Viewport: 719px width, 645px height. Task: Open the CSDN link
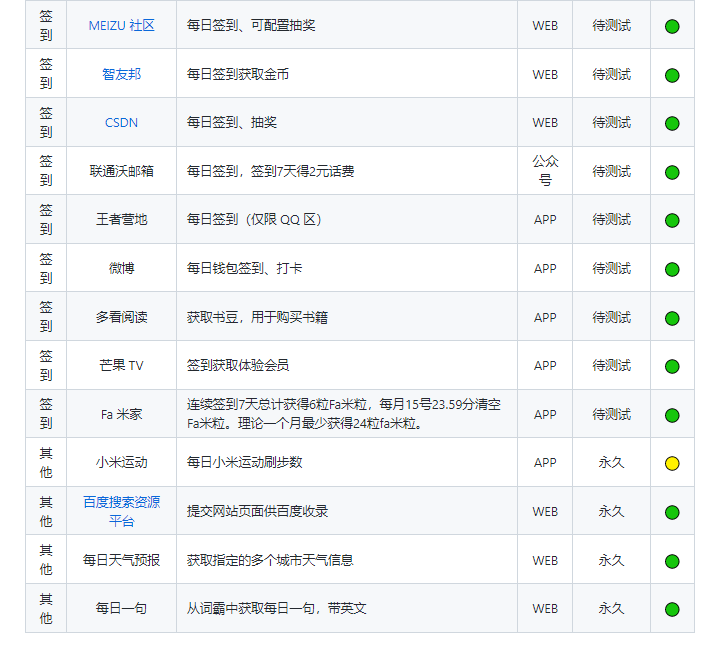[122, 123]
